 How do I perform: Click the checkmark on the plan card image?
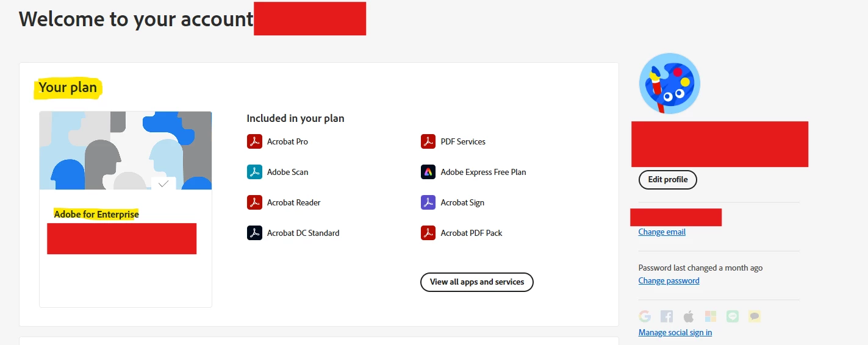163,183
